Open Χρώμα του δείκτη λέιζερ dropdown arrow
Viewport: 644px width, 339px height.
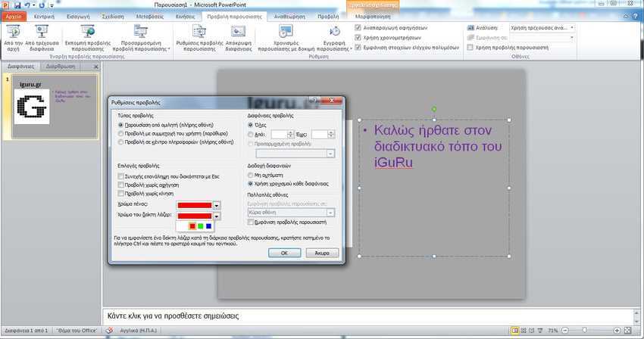click(x=217, y=216)
